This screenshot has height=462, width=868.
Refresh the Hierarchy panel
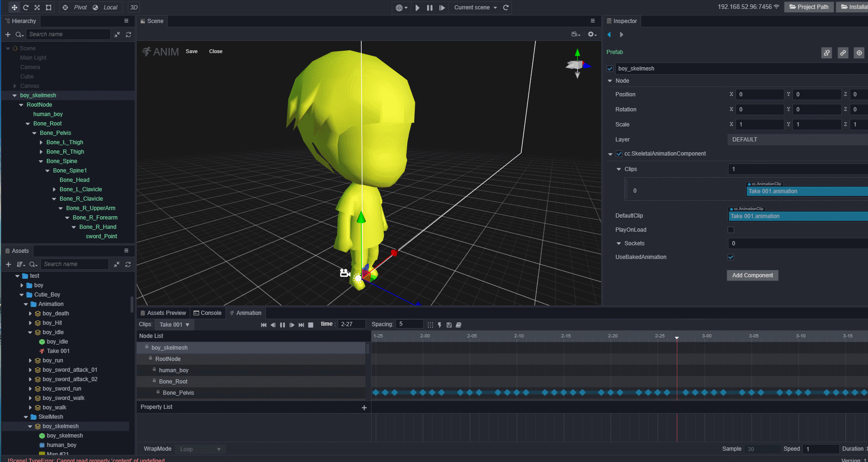128,34
